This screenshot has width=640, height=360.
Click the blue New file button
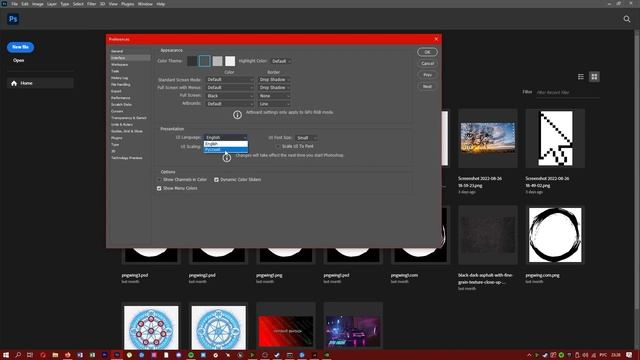pyautogui.click(x=20, y=47)
